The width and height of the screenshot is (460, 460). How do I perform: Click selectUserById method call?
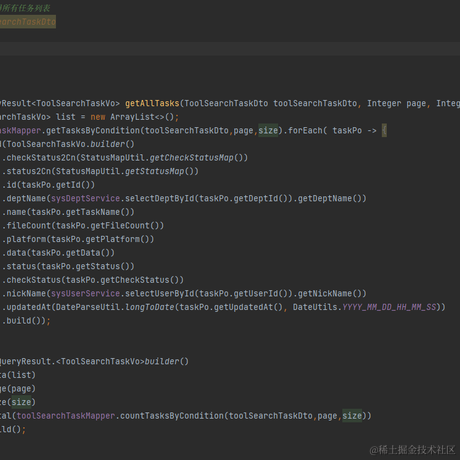click(x=160, y=294)
